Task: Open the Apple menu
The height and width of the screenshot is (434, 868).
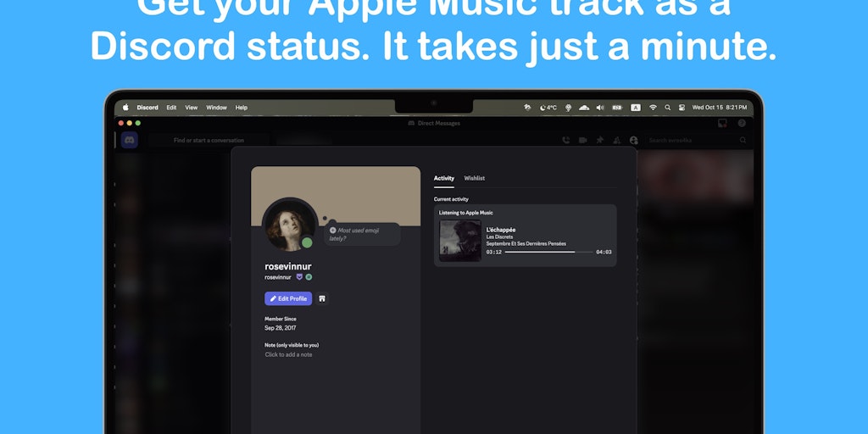Action: (125, 108)
